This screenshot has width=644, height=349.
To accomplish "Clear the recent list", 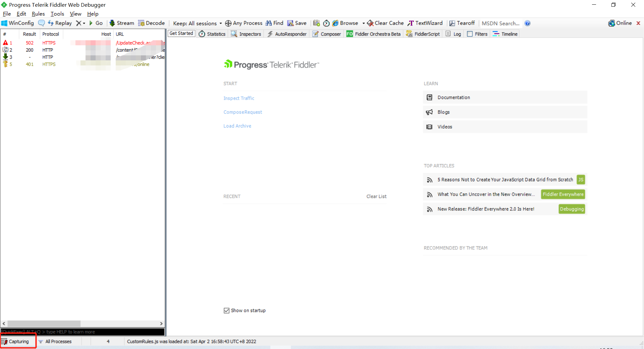I will coord(376,196).
